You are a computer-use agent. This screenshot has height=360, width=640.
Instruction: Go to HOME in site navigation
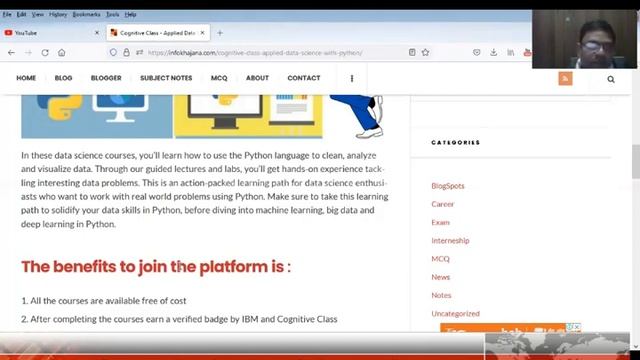coord(26,78)
